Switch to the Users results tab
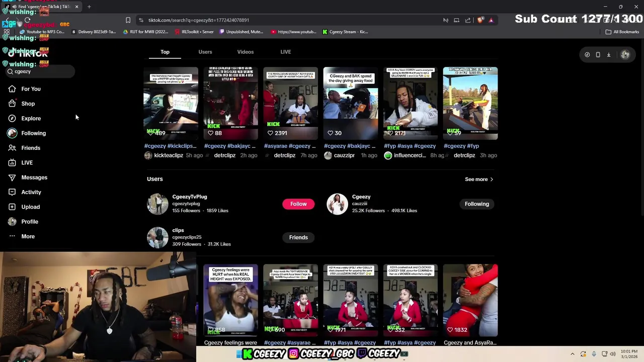Screen dimensions: 644x362 [x=205, y=52]
